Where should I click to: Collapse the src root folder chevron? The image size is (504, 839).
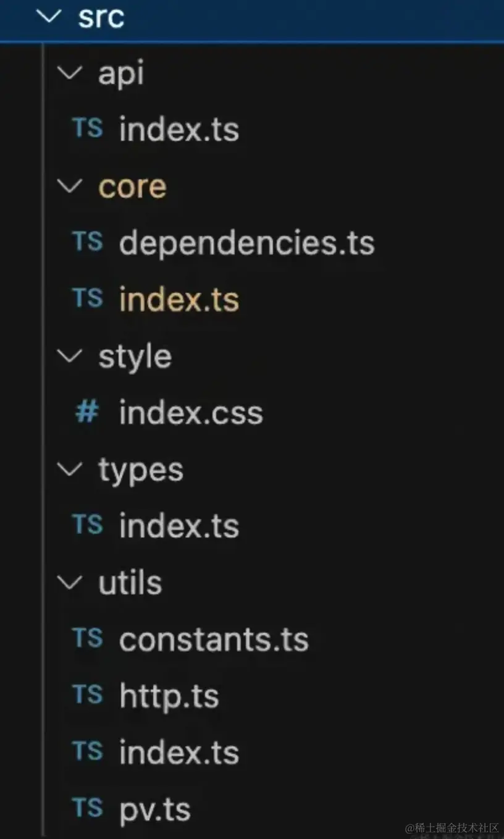pyautogui.click(x=50, y=17)
